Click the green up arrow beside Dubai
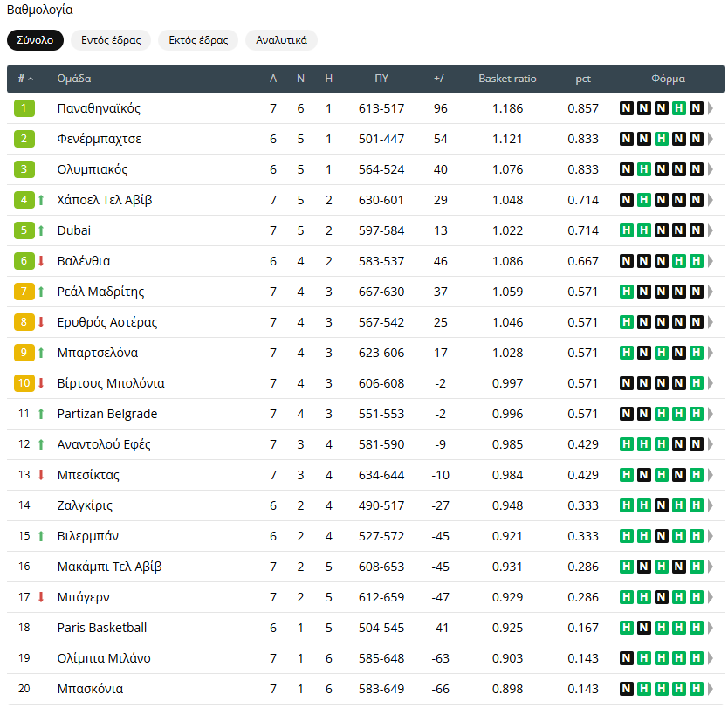The image size is (728, 708). 41,230
